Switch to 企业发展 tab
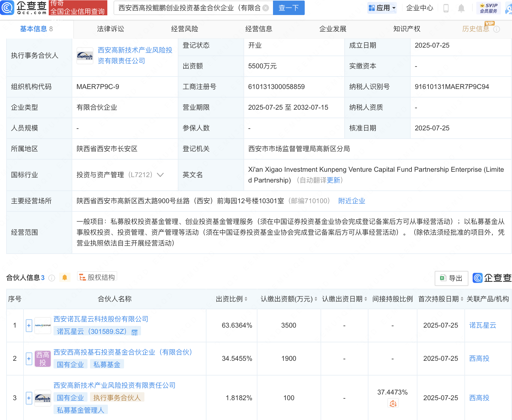 [333, 29]
